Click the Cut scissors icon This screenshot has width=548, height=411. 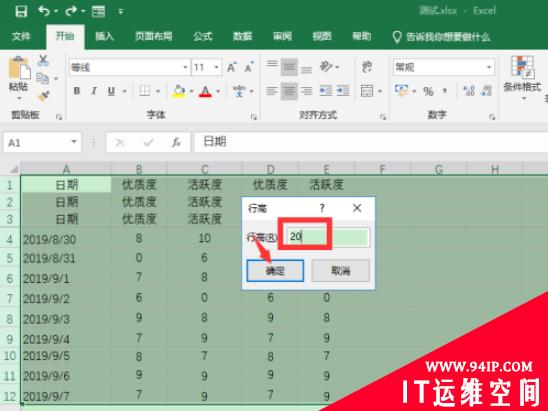pos(43,60)
